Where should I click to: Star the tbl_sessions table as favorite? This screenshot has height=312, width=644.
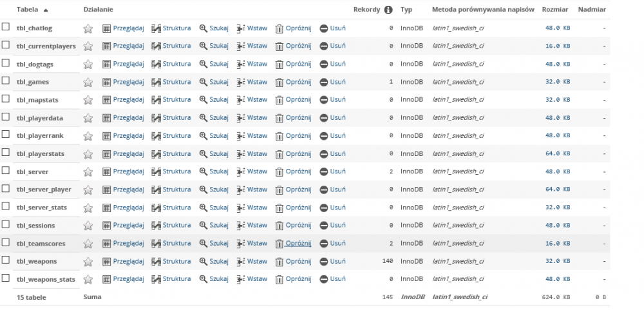click(88, 226)
